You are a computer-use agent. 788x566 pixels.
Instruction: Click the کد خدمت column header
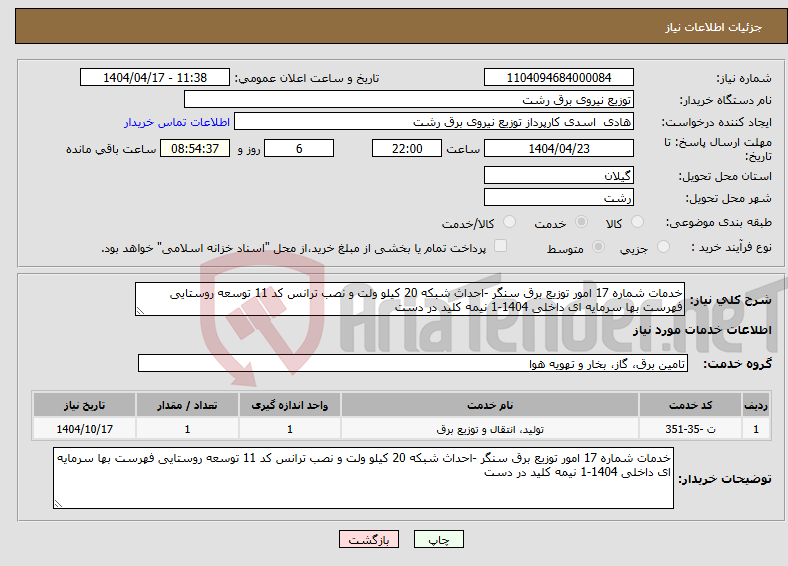click(x=691, y=405)
